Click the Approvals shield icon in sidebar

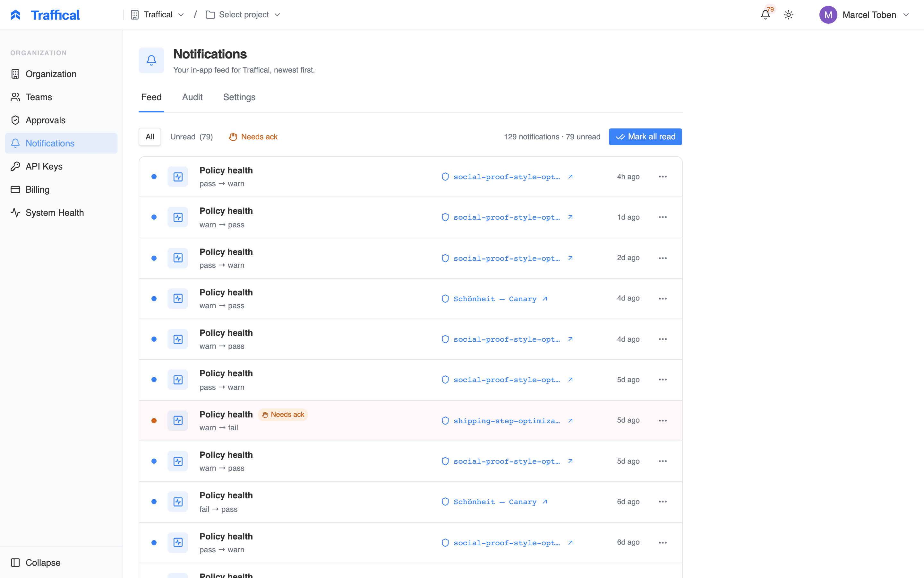(15, 120)
